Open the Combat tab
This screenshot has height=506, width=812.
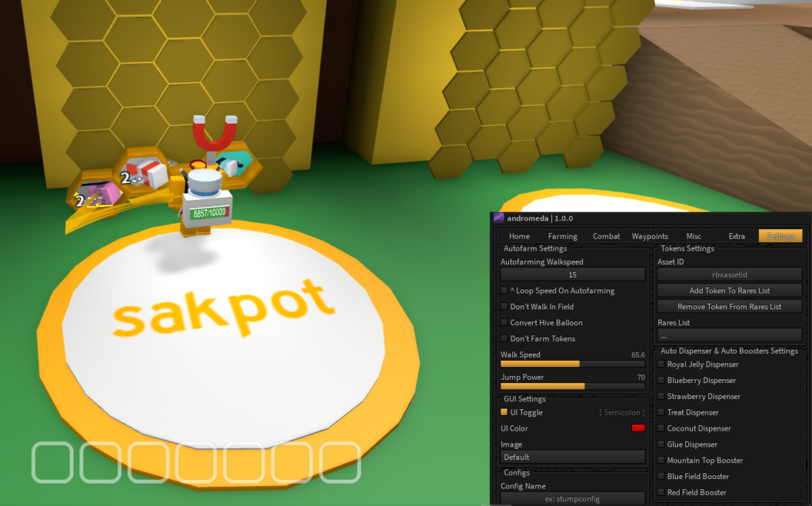click(606, 236)
